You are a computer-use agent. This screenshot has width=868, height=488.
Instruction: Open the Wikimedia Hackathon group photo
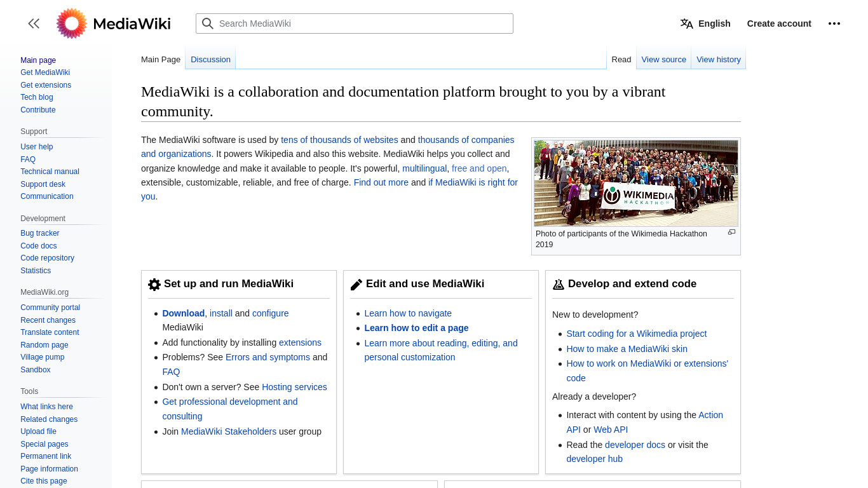point(636,183)
